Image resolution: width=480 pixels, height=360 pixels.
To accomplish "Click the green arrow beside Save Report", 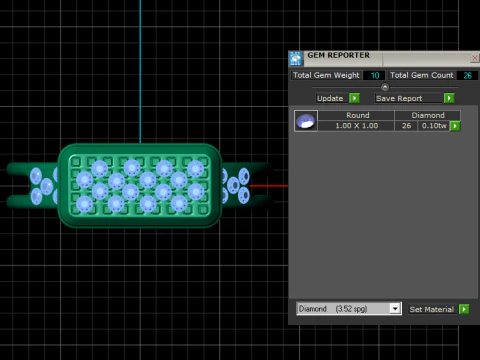I will pos(449,98).
